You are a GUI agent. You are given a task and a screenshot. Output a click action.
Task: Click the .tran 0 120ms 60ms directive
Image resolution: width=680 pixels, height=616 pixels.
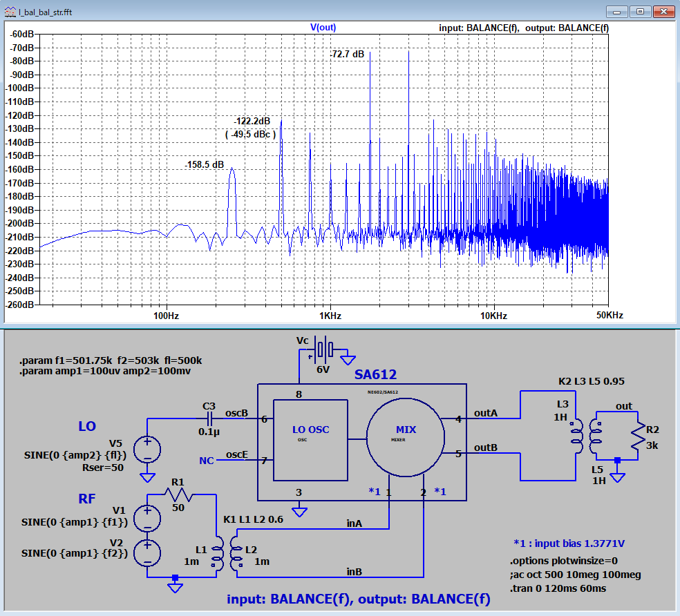[x=558, y=588]
